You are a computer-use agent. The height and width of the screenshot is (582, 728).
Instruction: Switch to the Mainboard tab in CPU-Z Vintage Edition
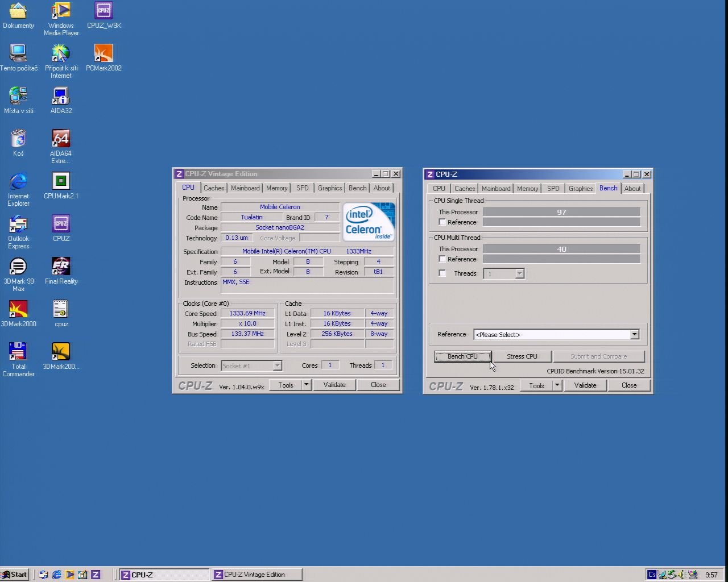(x=245, y=188)
